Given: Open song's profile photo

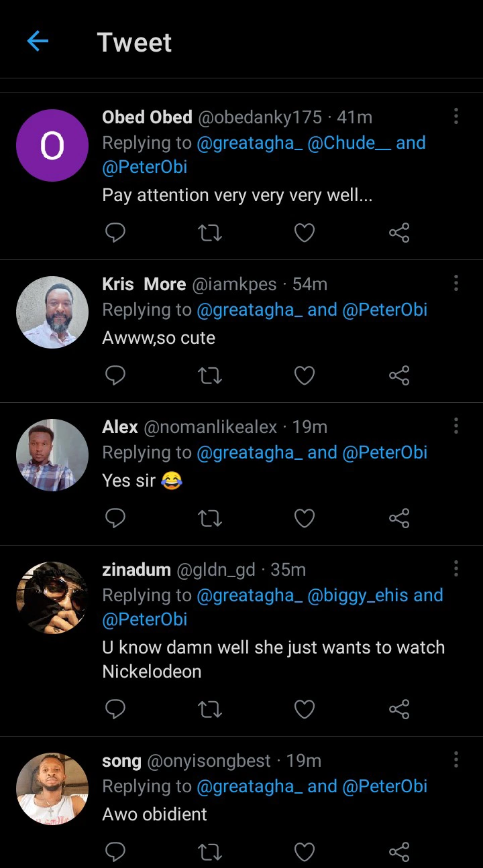Looking at the screenshot, I should [x=52, y=788].
